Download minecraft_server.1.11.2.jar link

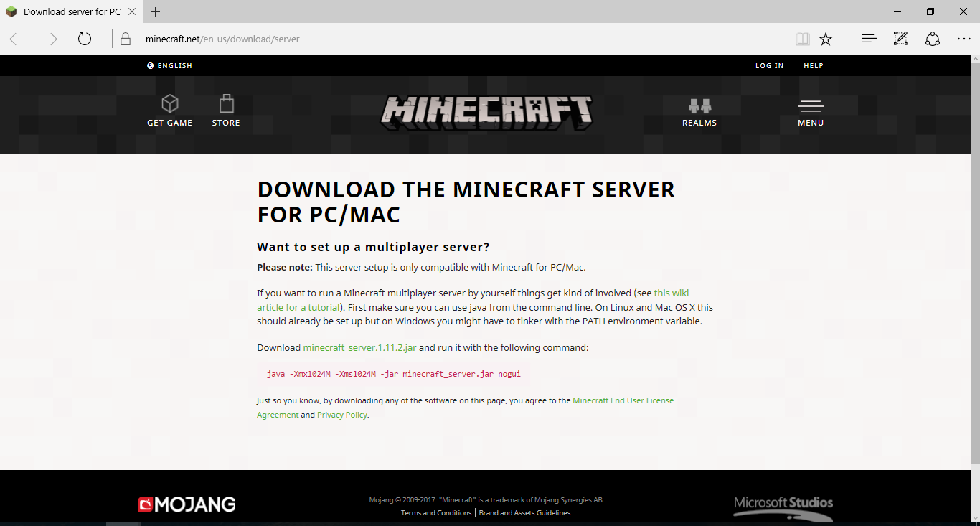[359, 347]
